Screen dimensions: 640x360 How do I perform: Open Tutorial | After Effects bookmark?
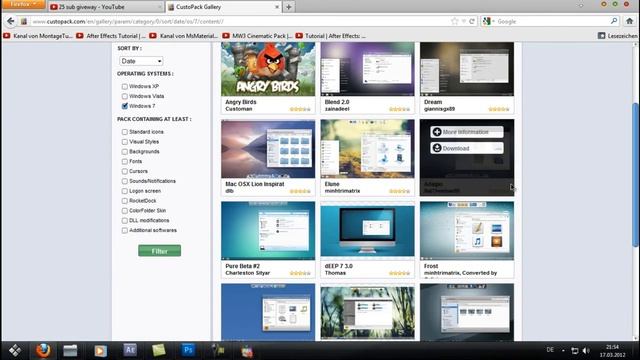click(331, 36)
